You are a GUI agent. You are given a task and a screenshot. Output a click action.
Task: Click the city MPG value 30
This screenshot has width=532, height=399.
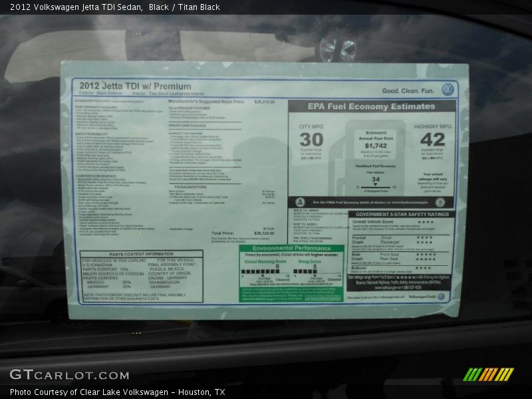click(311, 140)
